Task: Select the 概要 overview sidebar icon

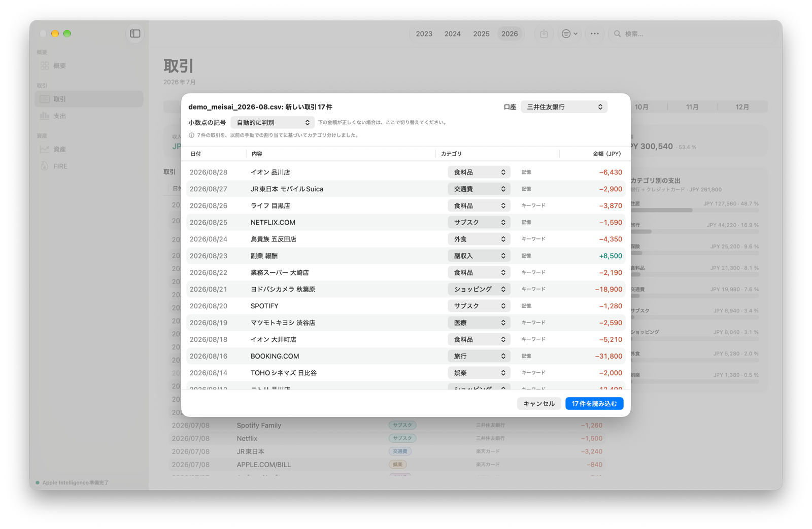Action: (45, 65)
